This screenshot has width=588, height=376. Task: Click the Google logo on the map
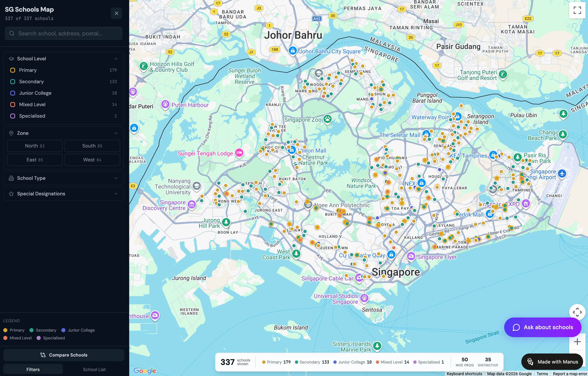tap(145, 371)
